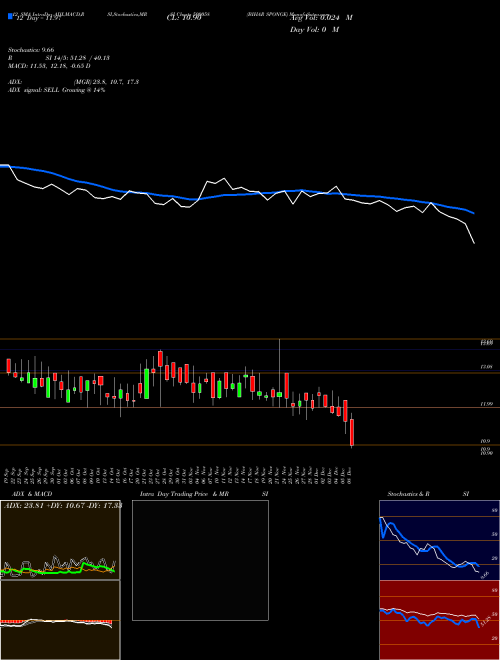
Task: Open the red RSI chart panel
Action: pyautogui.click(x=439, y=620)
